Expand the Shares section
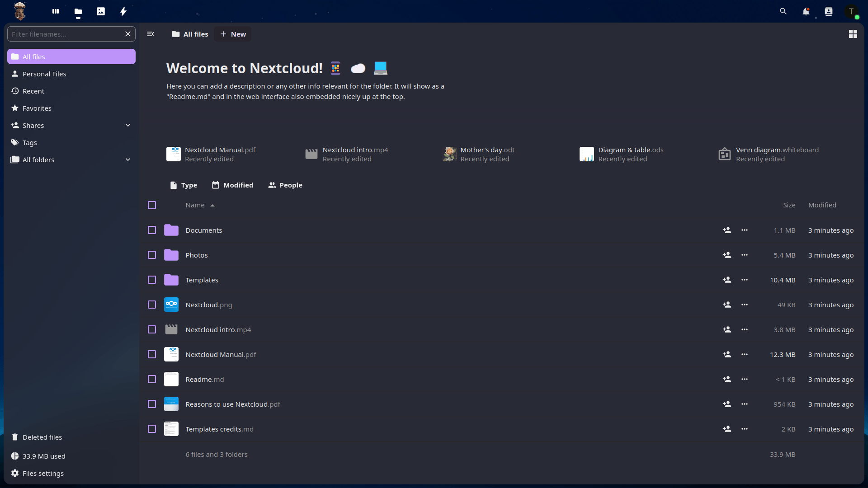 tap(128, 125)
